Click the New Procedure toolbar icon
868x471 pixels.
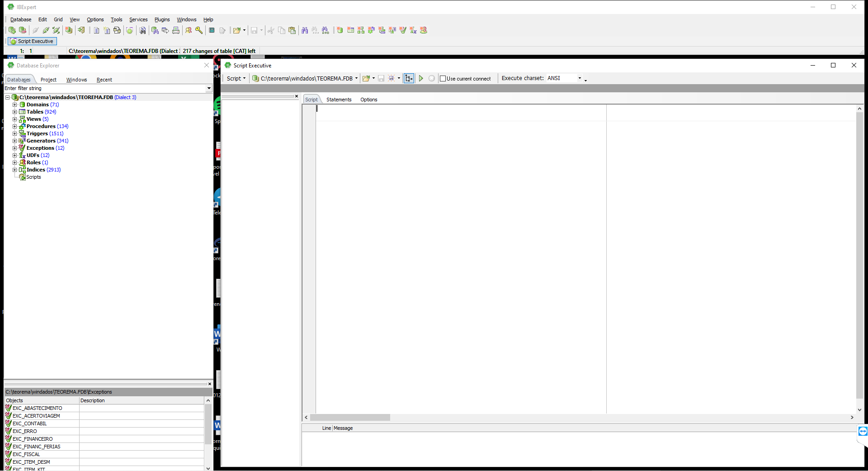(x=371, y=30)
